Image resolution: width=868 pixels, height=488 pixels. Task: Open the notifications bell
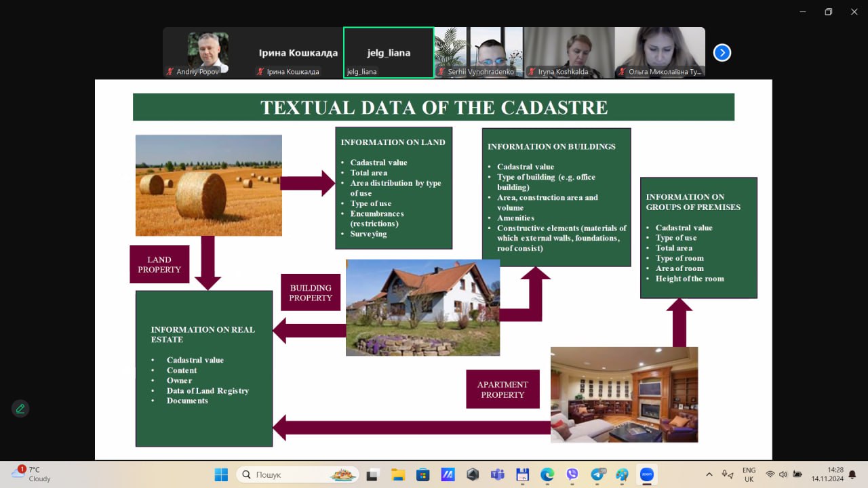pyautogui.click(x=852, y=474)
